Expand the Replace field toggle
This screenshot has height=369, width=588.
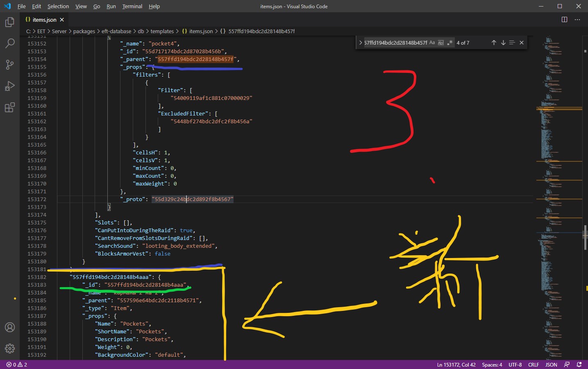(360, 43)
